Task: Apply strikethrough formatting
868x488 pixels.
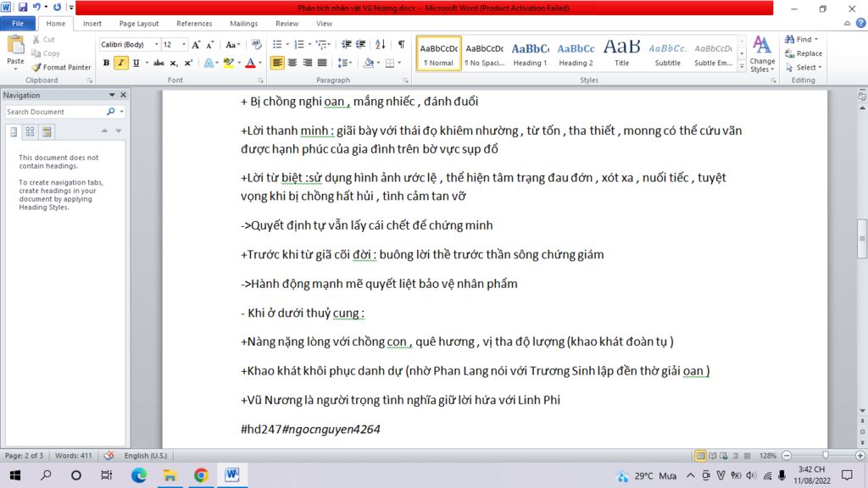Action: tap(159, 63)
